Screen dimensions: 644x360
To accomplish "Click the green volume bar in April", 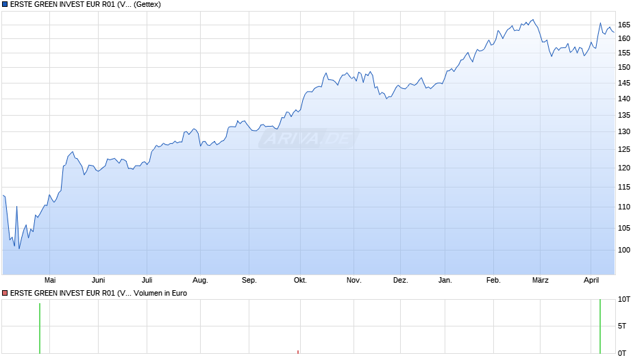I will [x=600, y=326].
